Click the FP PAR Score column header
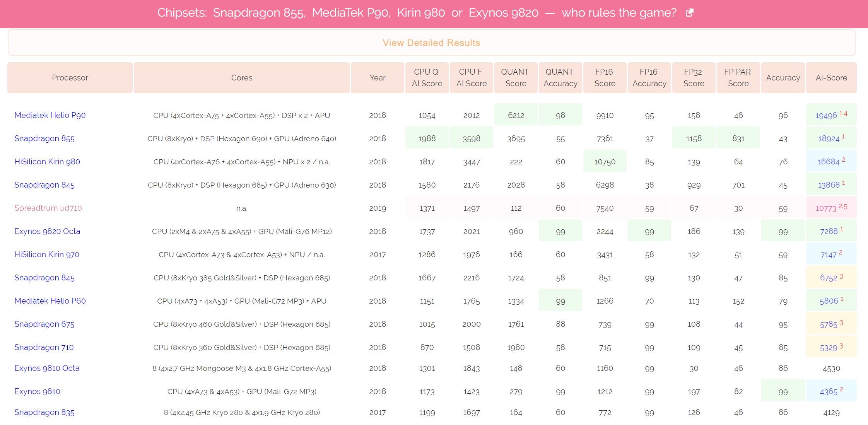 coord(738,78)
